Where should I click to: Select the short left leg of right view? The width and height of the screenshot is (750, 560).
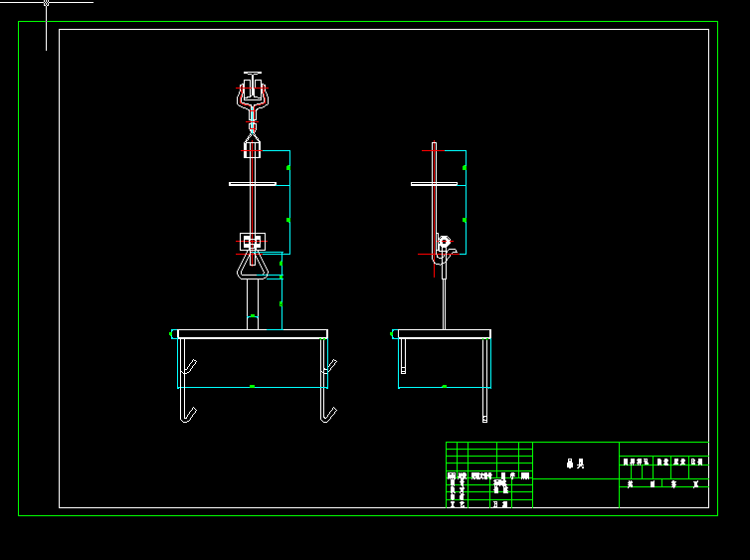tap(403, 356)
